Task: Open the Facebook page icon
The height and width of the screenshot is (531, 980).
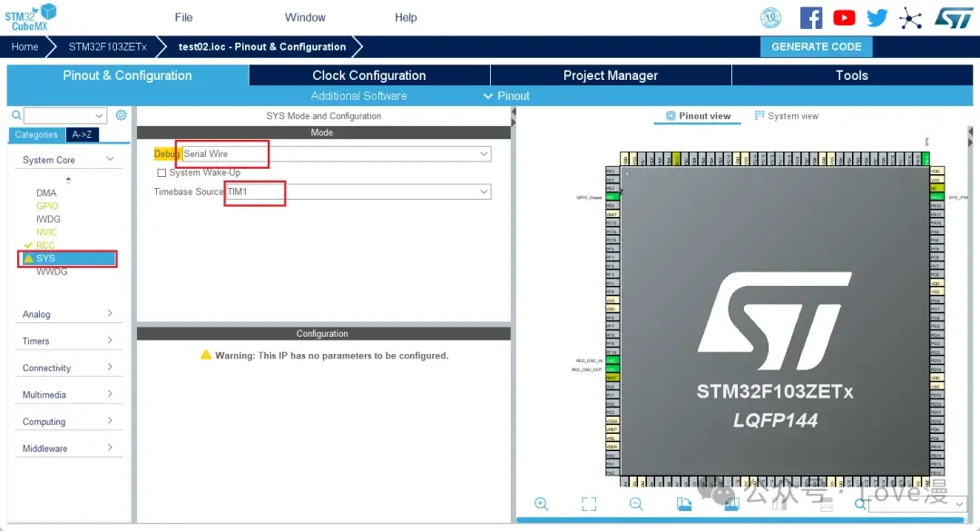Action: point(811,17)
